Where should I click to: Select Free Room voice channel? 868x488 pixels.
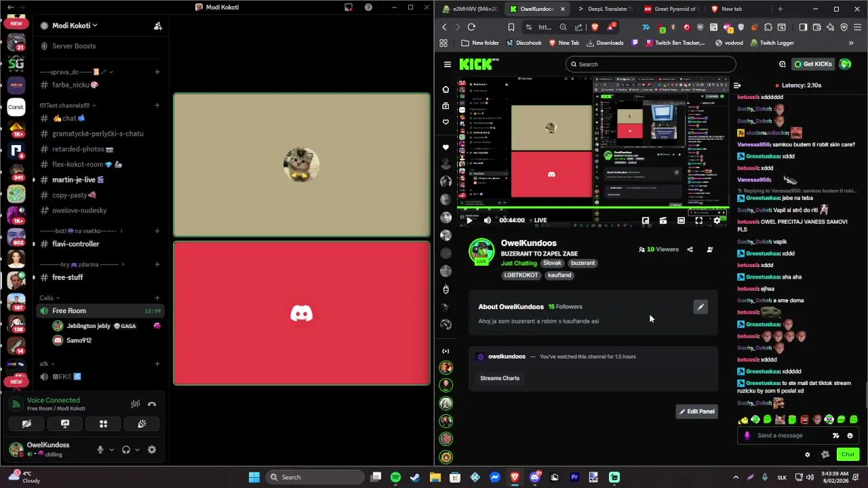click(x=100, y=310)
